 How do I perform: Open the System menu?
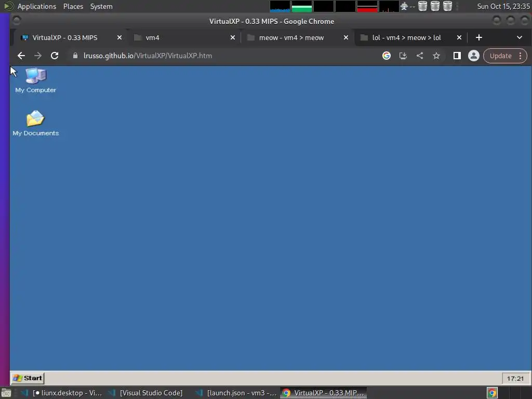coord(101,6)
